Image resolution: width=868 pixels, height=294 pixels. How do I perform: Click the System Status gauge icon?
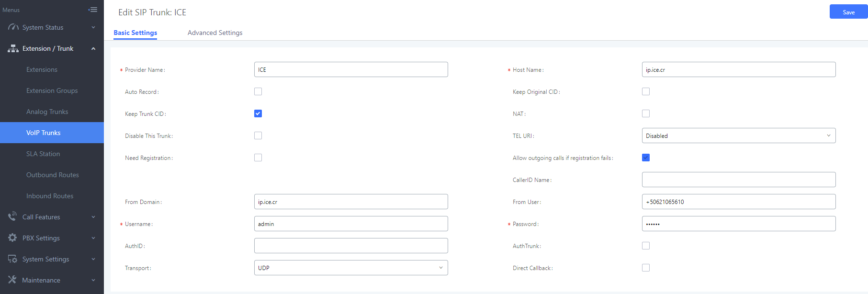click(x=13, y=27)
